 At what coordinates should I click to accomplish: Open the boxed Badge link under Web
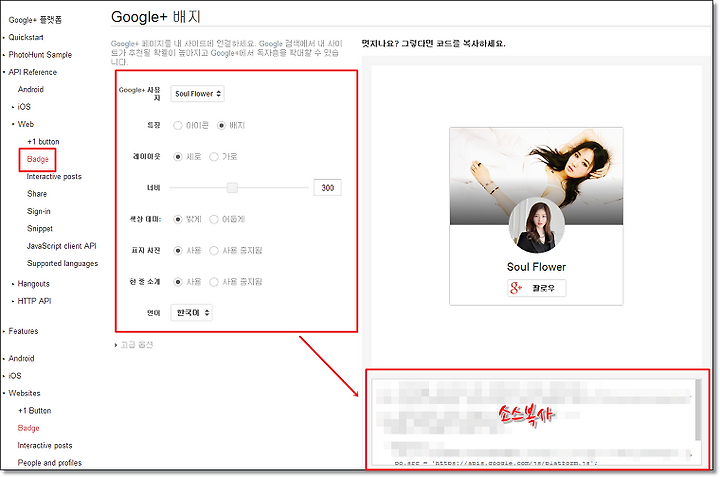coord(38,159)
